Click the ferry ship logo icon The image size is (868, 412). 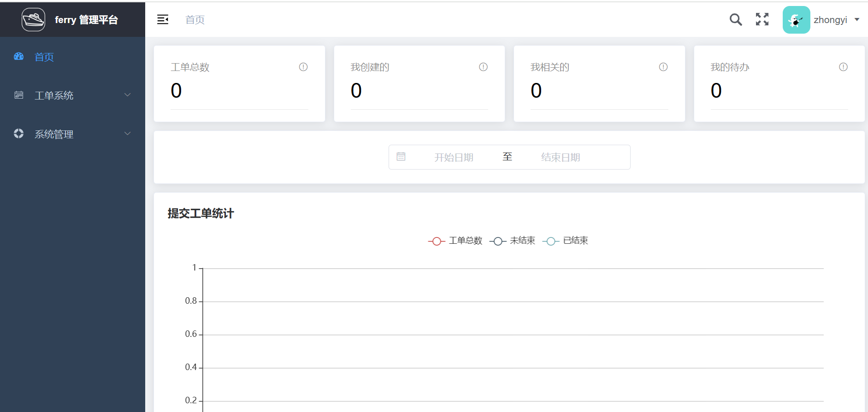pyautogui.click(x=33, y=20)
